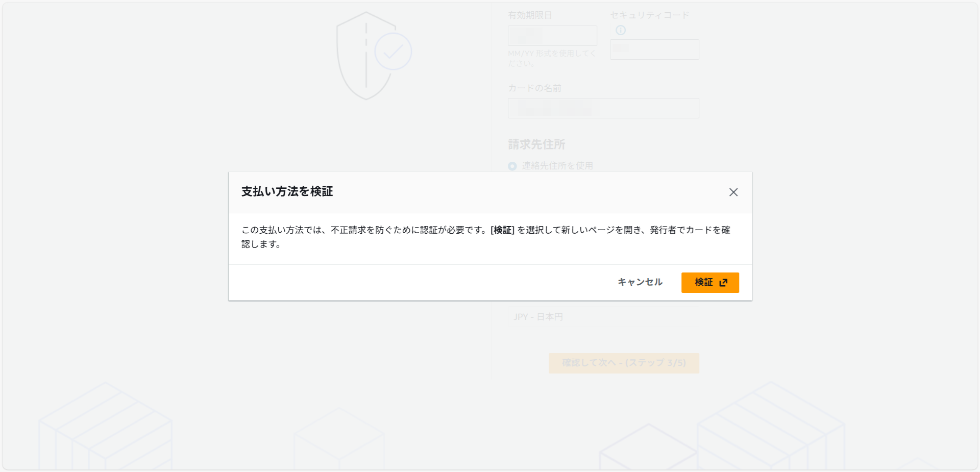Focus the セキュリティコード input field
This screenshot has height=472, width=980.
coord(654,49)
